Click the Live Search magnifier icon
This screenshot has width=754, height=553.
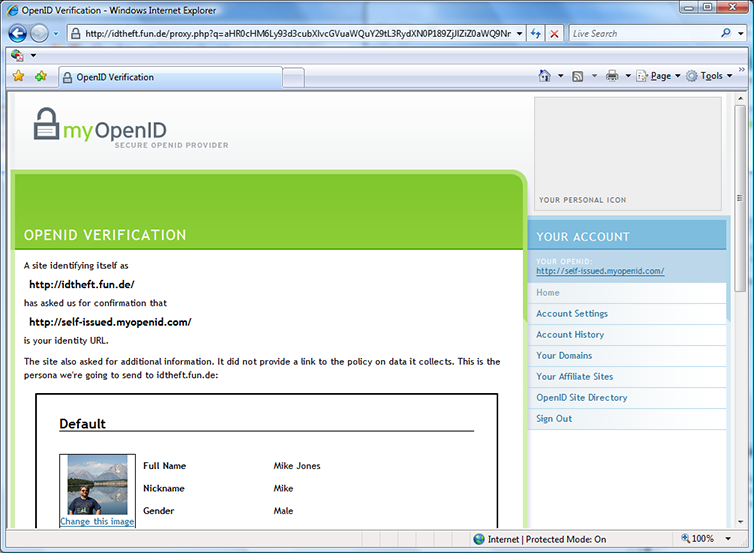coord(726,33)
